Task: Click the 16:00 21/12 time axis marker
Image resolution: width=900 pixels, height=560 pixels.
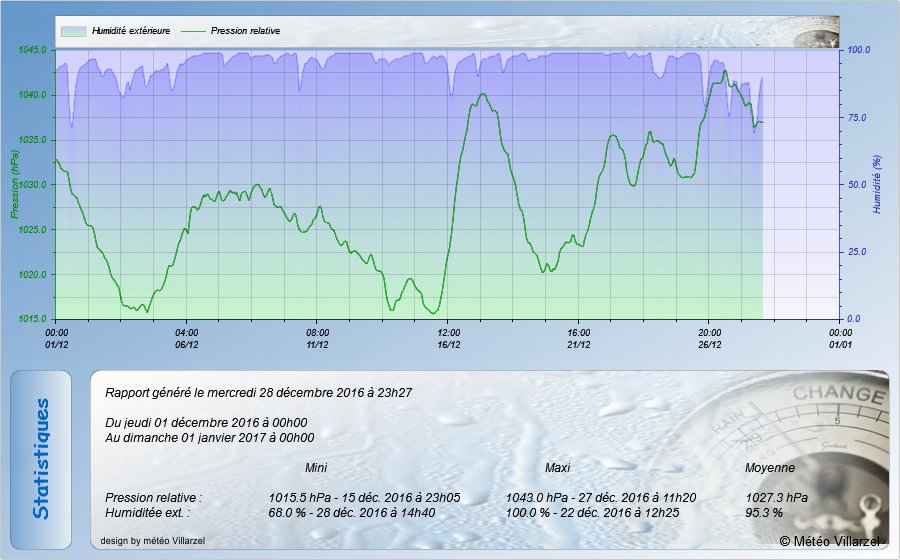Action: pos(578,338)
